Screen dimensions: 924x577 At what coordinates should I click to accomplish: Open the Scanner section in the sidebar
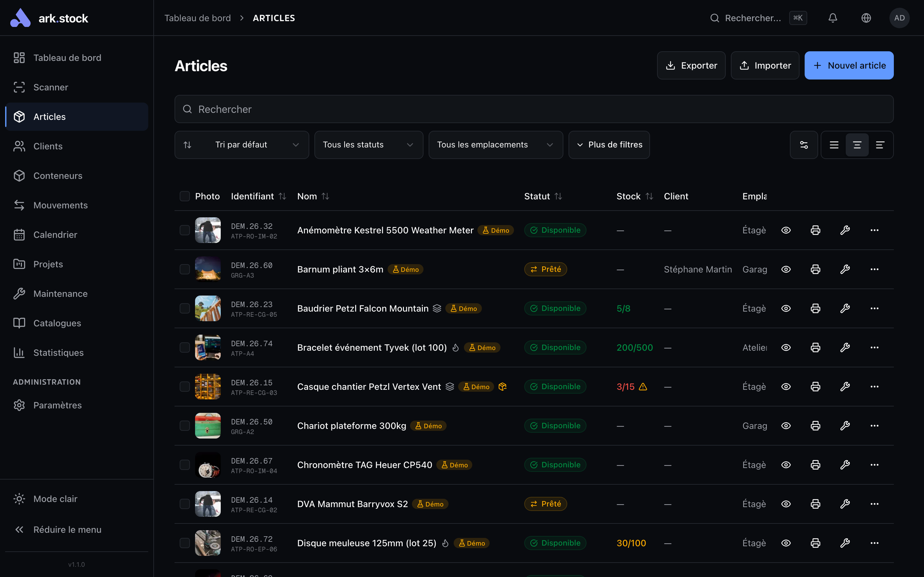(x=51, y=87)
